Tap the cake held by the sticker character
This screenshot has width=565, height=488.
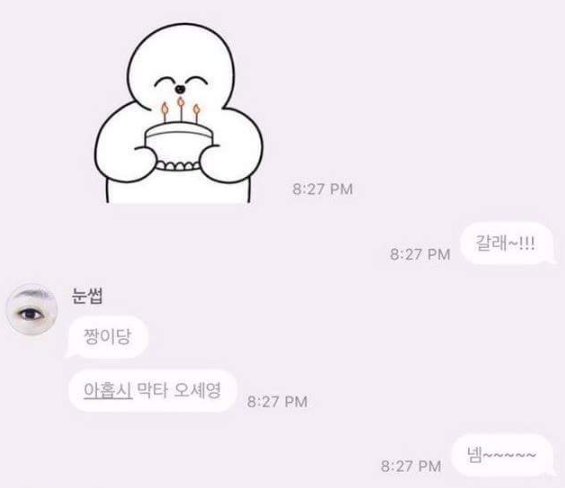pyautogui.click(x=178, y=146)
